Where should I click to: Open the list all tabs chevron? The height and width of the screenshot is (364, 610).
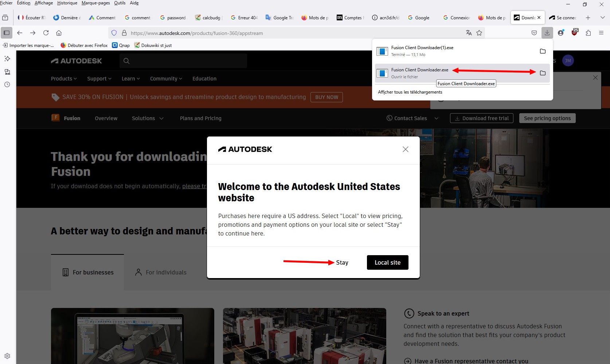pyautogui.click(x=602, y=17)
